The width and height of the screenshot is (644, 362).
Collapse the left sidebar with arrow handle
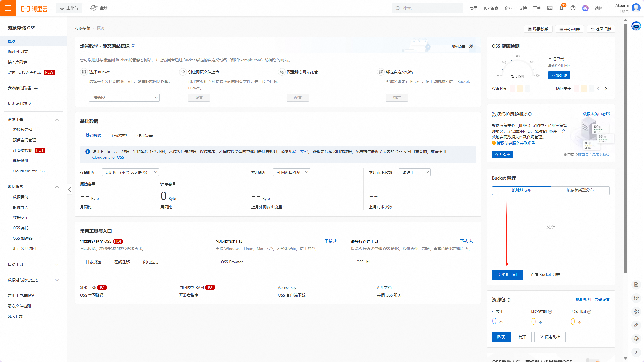point(69,190)
